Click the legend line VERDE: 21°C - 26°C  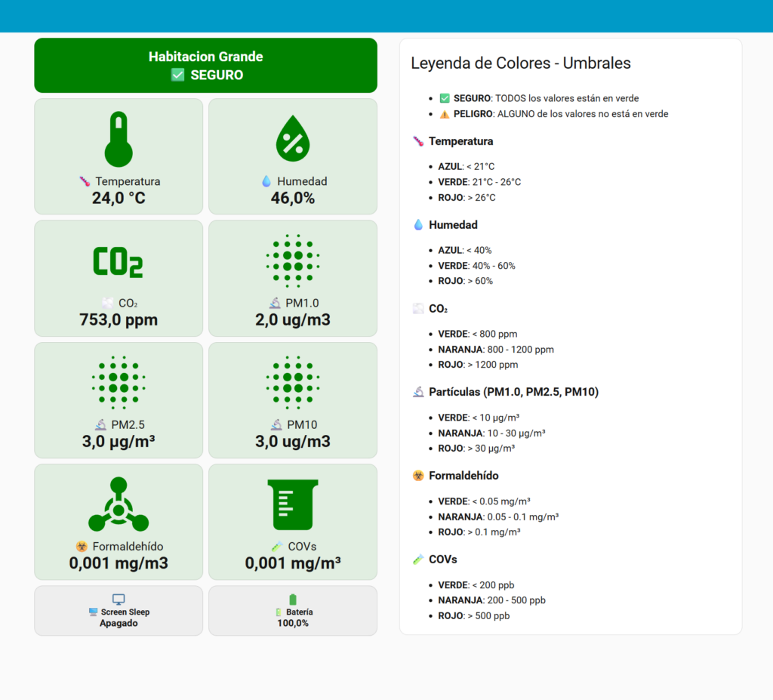[479, 182]
